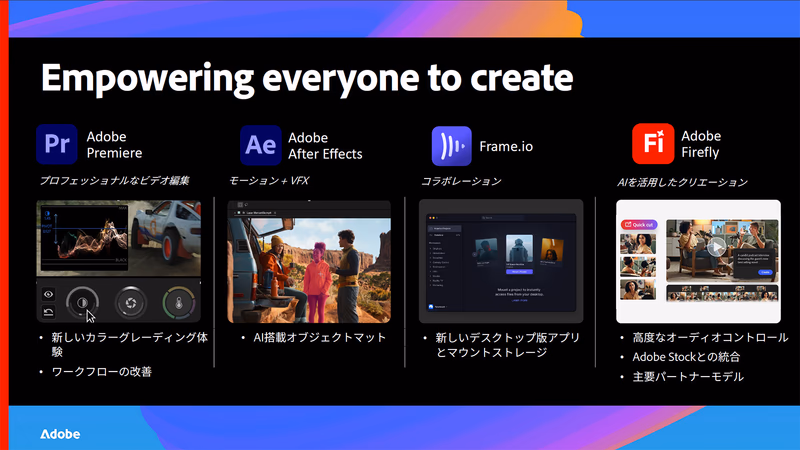Click the Frame.io search bar at top
Image resolution: width=800 pixels, height=450 pixels.
pyautogui.click(x=502, y=218)
